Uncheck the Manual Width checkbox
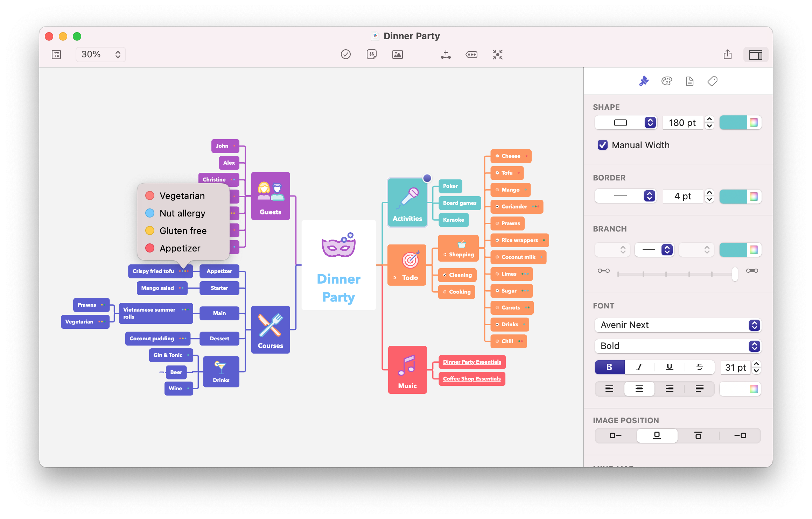This screenshot has height=519, width=812. pyautogui.click(x=602, y=145)
